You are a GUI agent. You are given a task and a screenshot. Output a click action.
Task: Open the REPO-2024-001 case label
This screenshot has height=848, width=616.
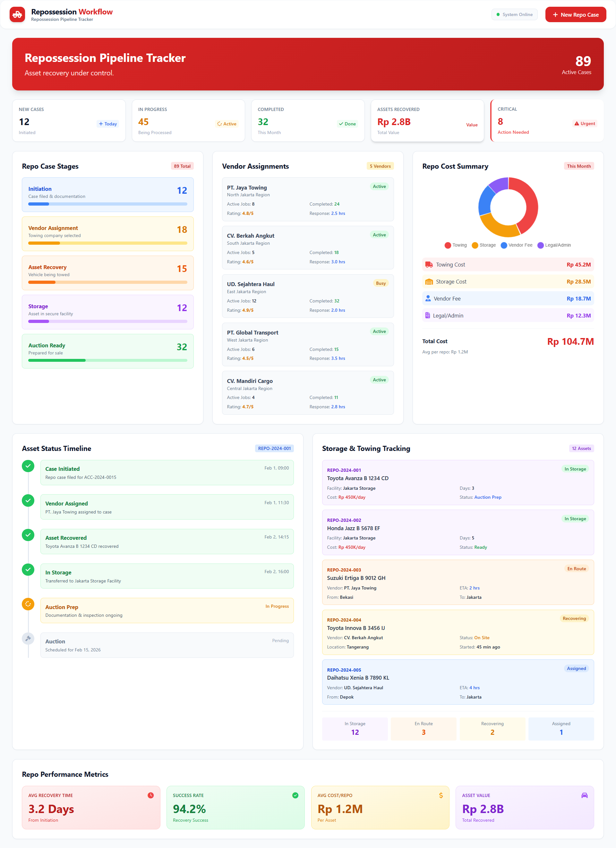click(x=274, y=448)
